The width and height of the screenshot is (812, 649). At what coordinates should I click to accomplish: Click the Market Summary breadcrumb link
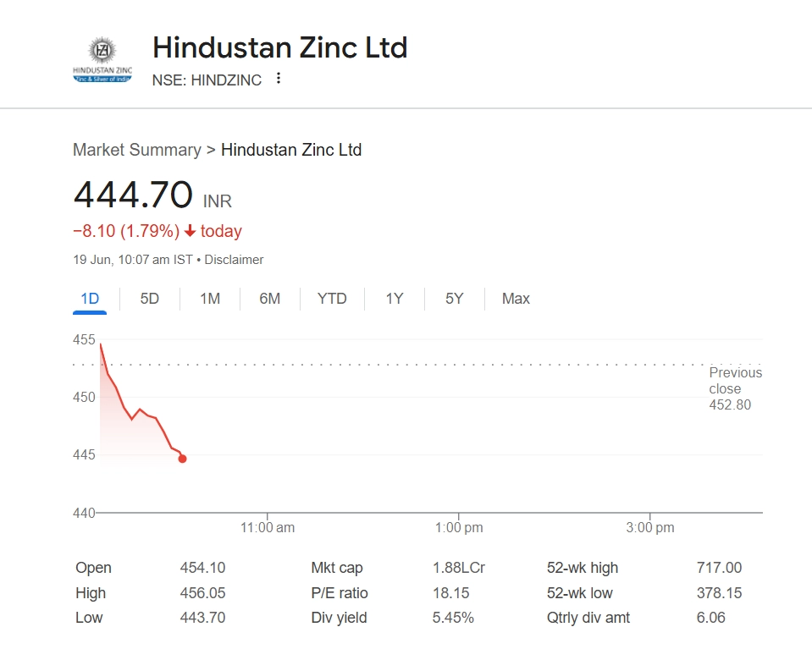(x=136, y=150)
